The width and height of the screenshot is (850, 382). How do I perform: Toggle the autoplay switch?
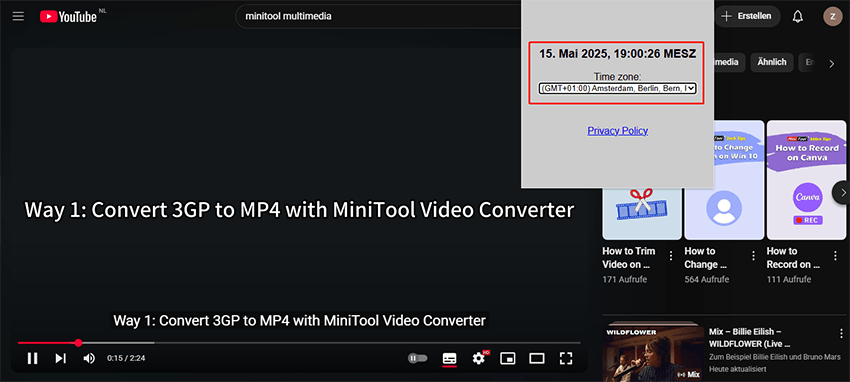point(418,358)
